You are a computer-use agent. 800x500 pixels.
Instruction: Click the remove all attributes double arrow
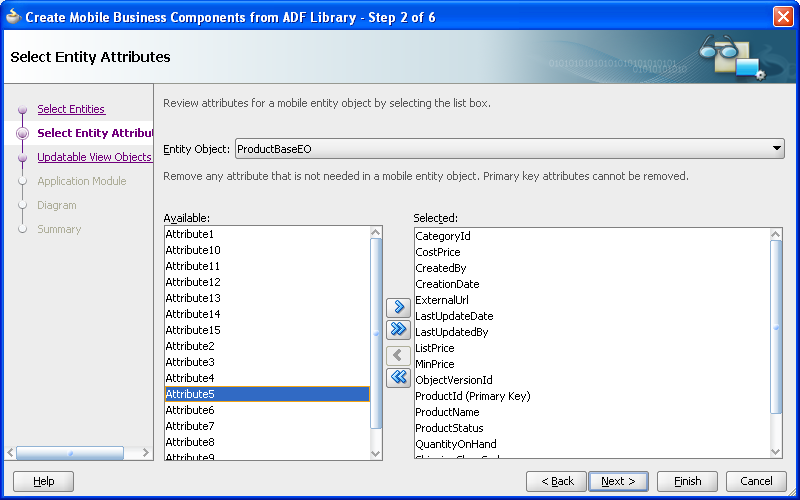[x=398, y=378]
